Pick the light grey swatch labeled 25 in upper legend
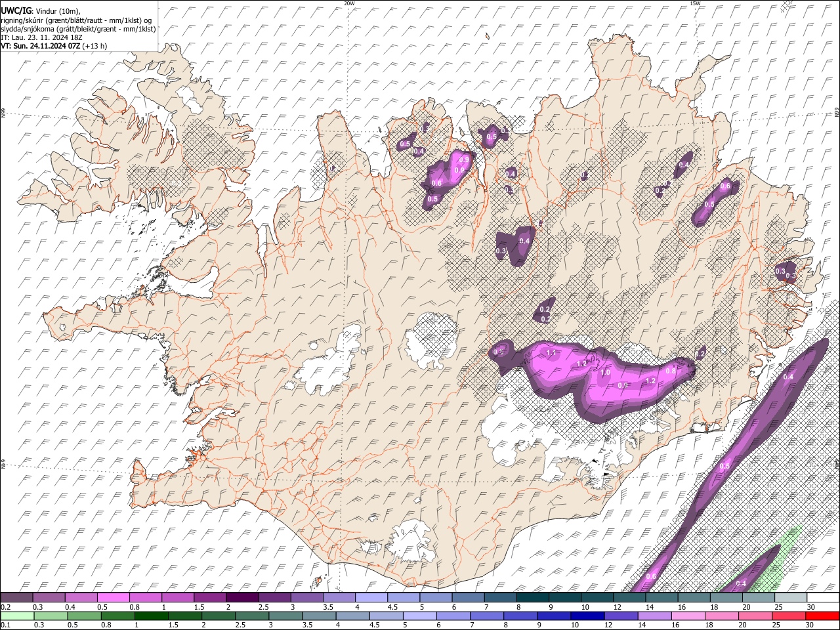Image resolution: width=840 pixels, height=630 pixels. click(x=791, y=597)
